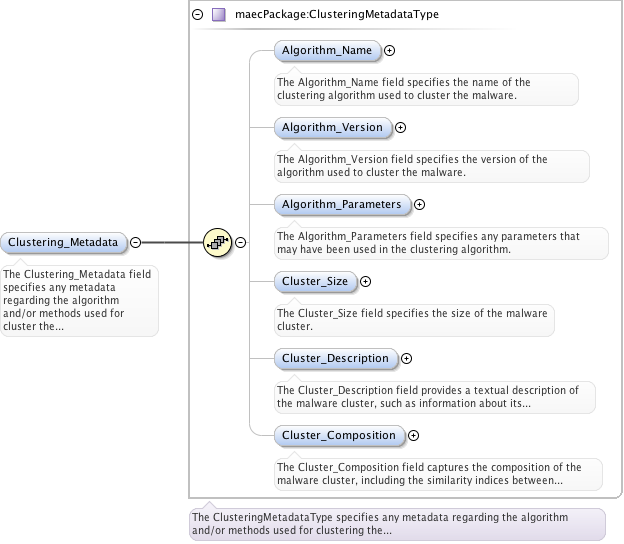Image resolution: width=624 pixels, height=544 pixels.
Task: Select the Cluster_Description element node
Action: 335,358
